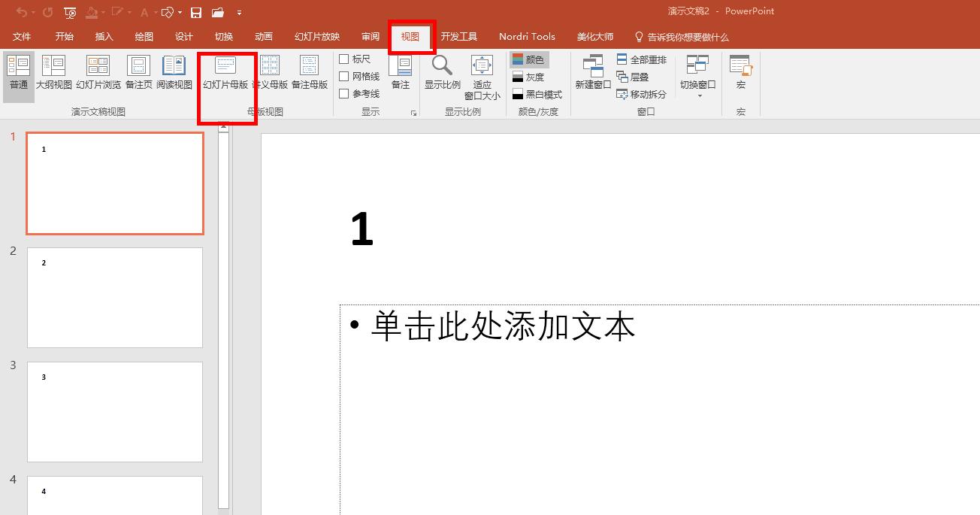Open Handout Master (讲义母版)
The width and height of the screenshot is (980, 515).
(x=270, y=71)
